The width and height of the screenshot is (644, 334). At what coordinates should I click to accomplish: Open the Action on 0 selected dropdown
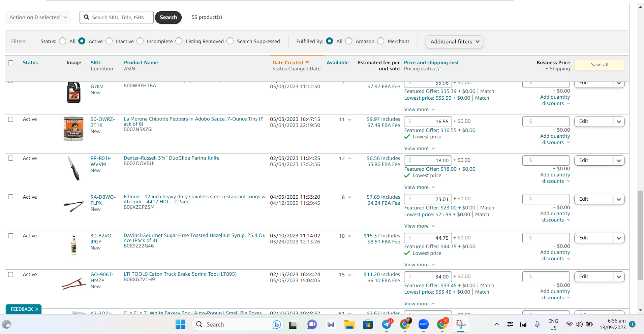coord(38,18)
